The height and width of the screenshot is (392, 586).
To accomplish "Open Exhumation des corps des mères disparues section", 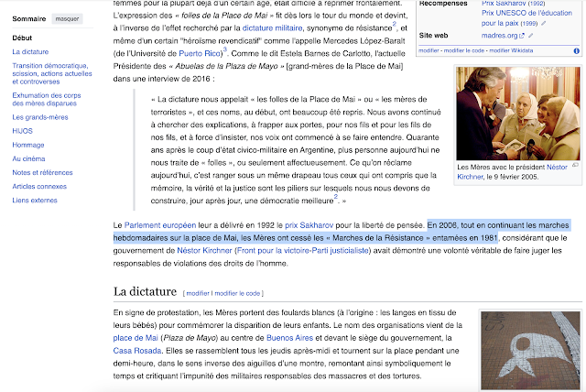I will (x=47, y=100).
